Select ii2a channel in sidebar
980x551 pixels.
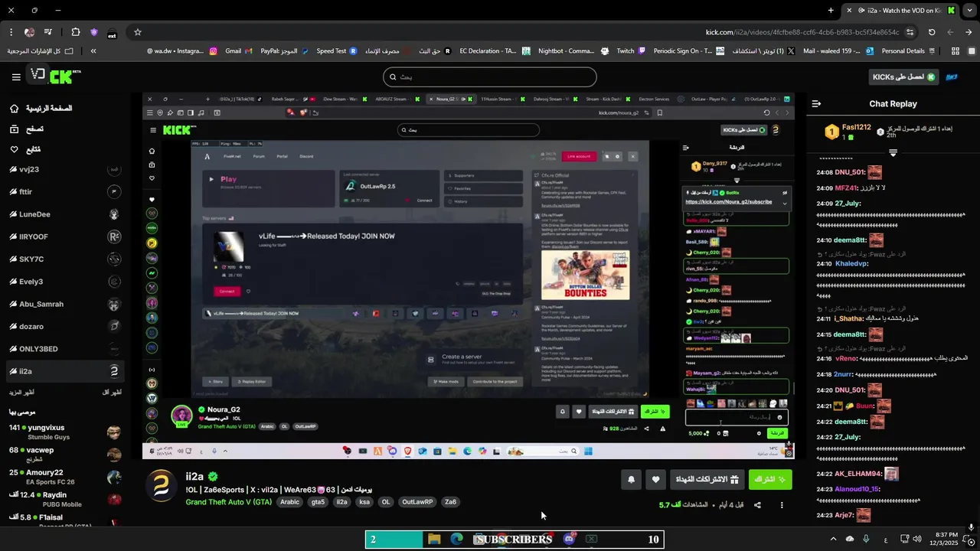64,371
